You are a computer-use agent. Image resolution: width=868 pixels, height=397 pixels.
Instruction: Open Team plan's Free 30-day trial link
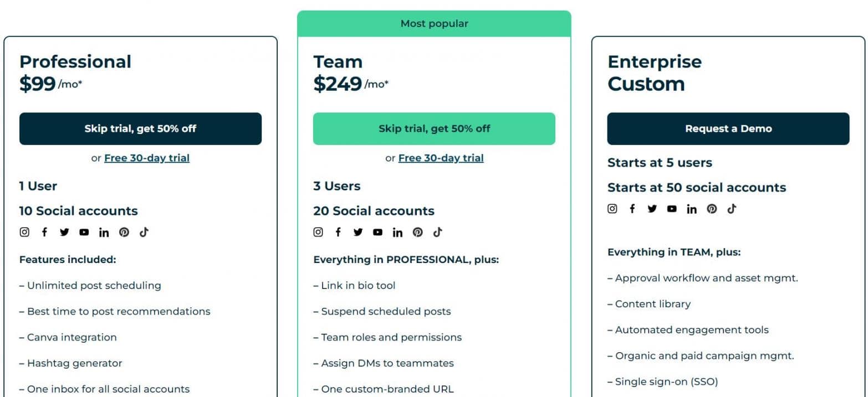coord(441,158)
